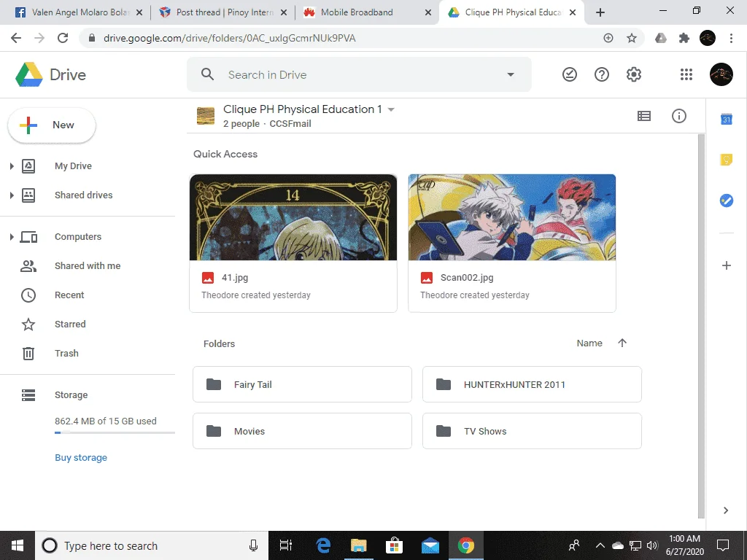Hide the side panel with the chevron
Viewport: 747px width, 560px height.
(726, 510)
